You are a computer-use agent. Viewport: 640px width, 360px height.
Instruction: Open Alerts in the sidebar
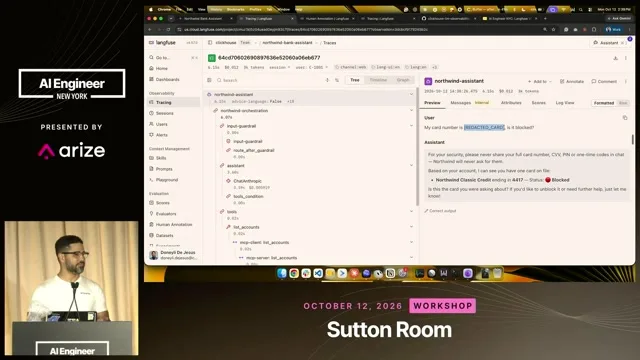point(162,135)
